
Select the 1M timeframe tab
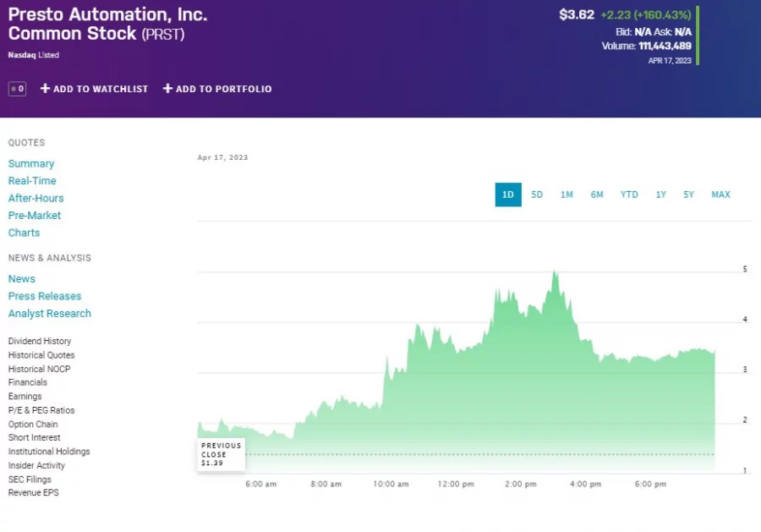point(567,195)
